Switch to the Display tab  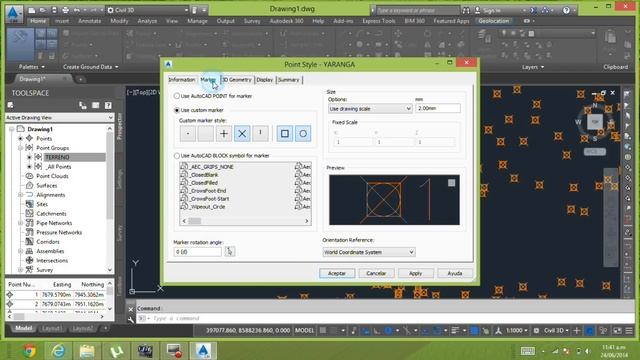pyautogui.click(x=264, y=80)
